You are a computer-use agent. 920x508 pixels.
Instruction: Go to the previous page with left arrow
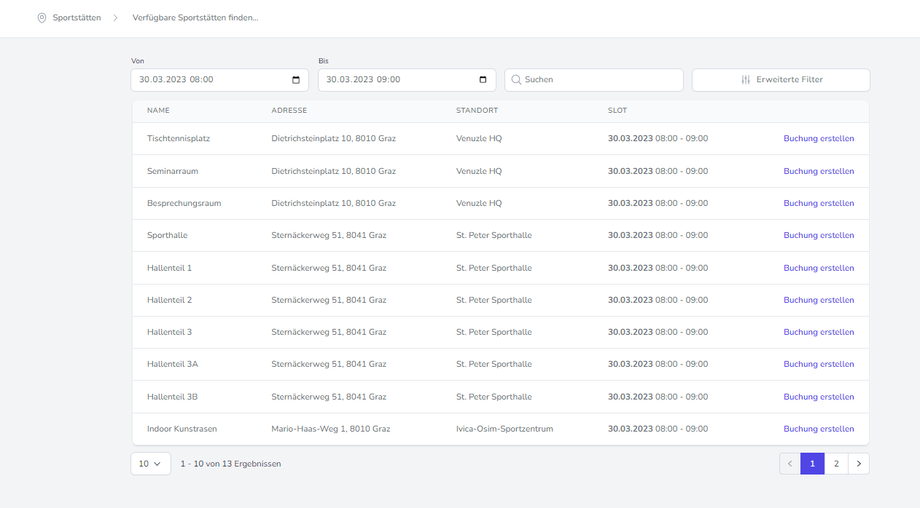coord(790,463)
